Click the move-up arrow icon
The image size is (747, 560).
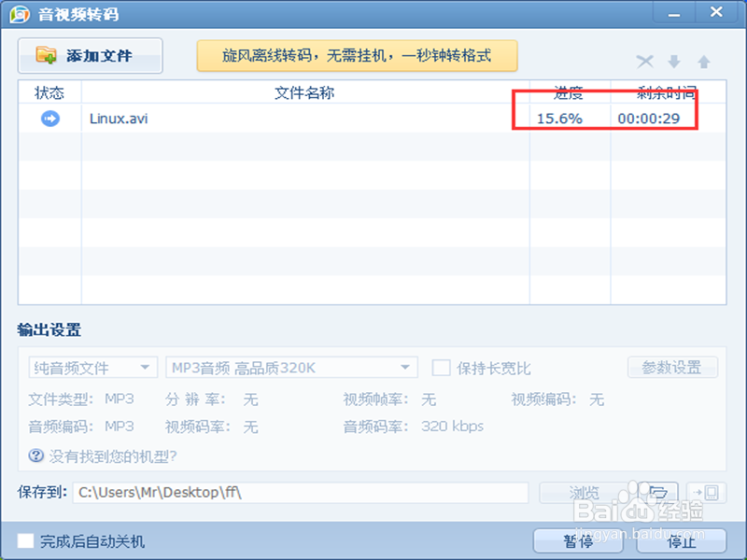pos(702,62)
